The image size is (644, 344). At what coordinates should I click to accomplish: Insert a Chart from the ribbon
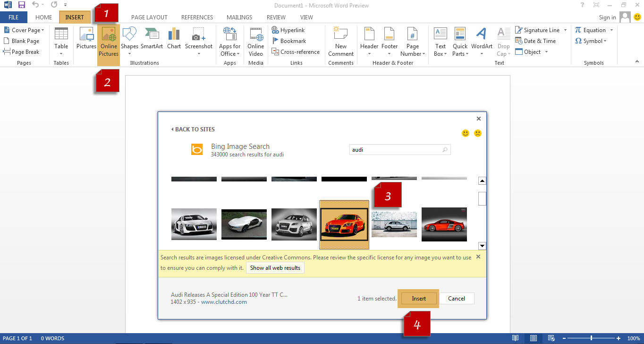tap(174, 38)
